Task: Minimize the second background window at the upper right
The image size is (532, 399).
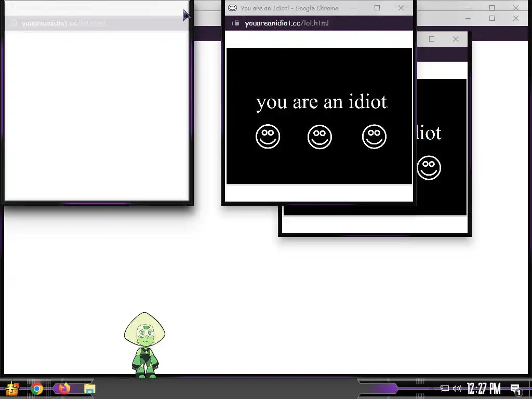Action: (x=468, y=18)
